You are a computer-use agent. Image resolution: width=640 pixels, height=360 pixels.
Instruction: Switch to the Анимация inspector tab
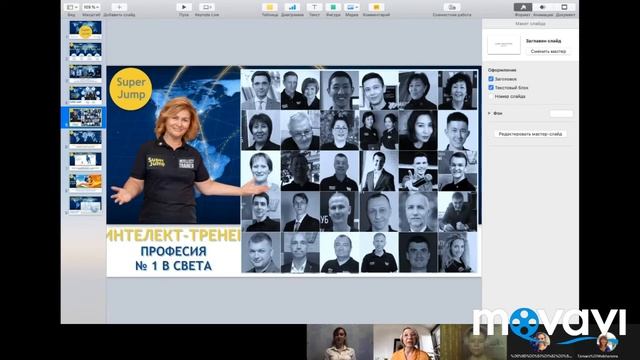tap(543, 7)
